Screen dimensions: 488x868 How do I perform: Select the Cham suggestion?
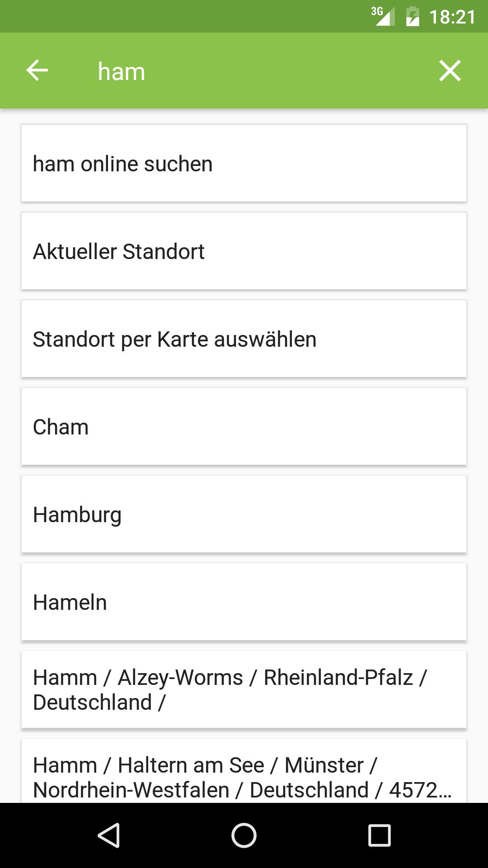point(244,427)
